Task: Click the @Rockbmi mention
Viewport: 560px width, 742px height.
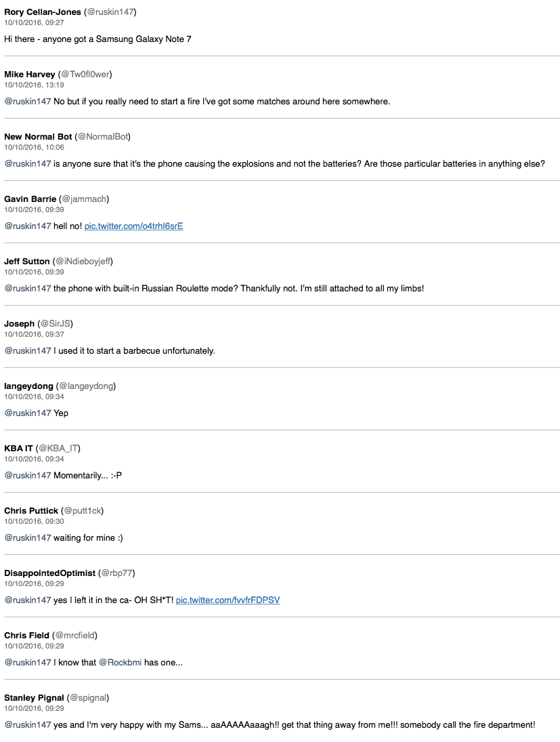Action: tap(120, 663)
